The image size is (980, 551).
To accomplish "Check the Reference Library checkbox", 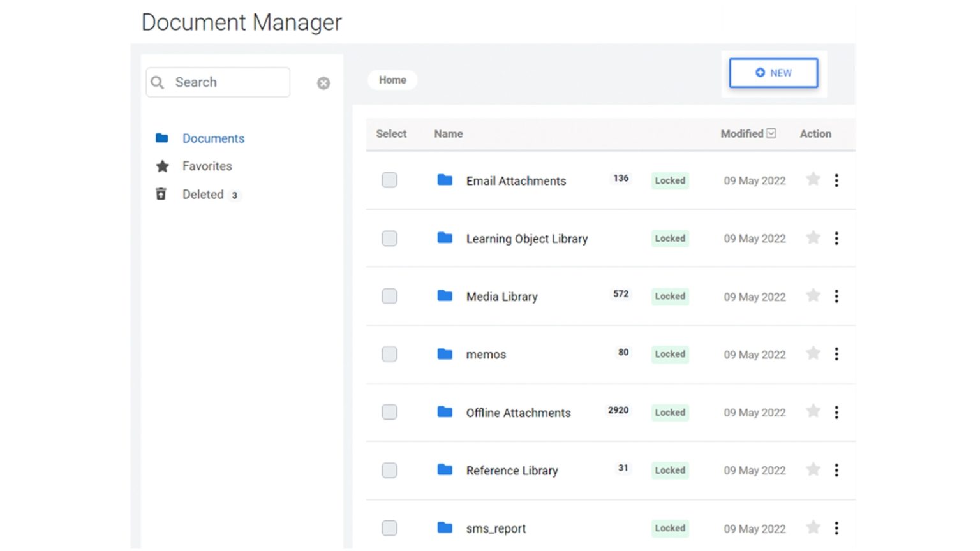I will [389, 470].
